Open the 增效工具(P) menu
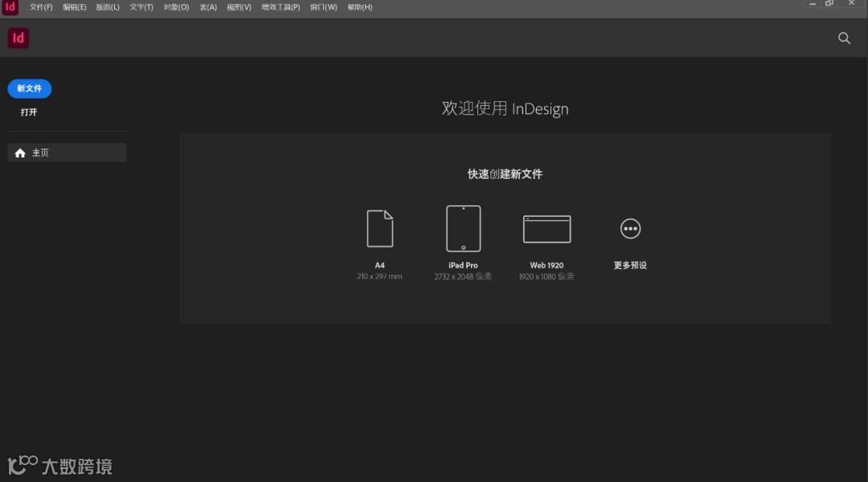868x482 pixels. (x=280, y=7)
